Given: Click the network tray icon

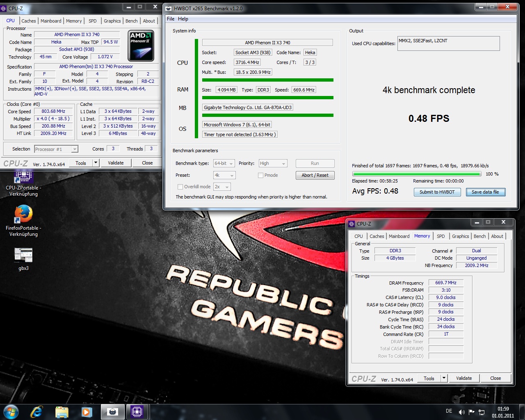Looking at the screenshot, I should pyautogui.click(x=482, y=412).
